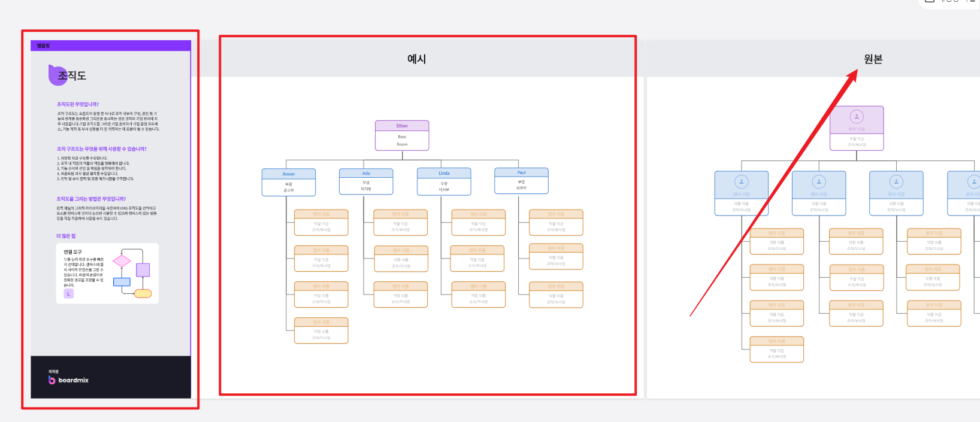Click the 조직도 title in the template panel
This screenshot has width=980, height=422.
click(x=72, y=75)
